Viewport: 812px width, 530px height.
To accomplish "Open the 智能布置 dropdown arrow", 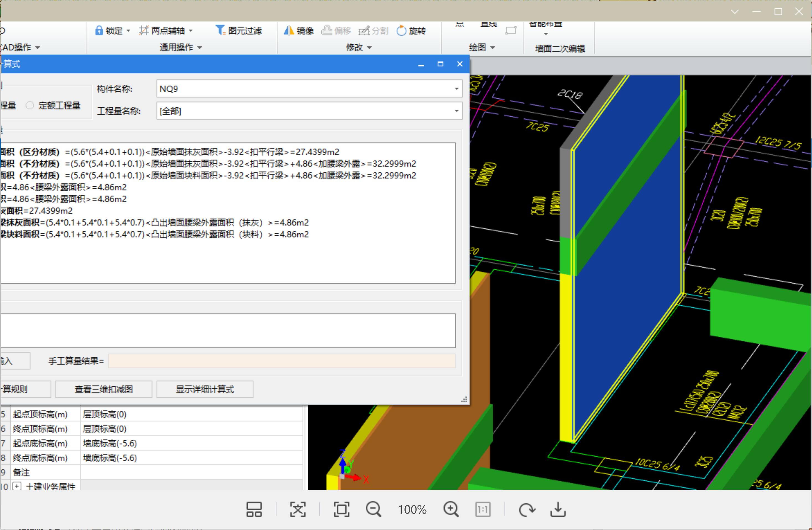I will click(x=545, y=34).
